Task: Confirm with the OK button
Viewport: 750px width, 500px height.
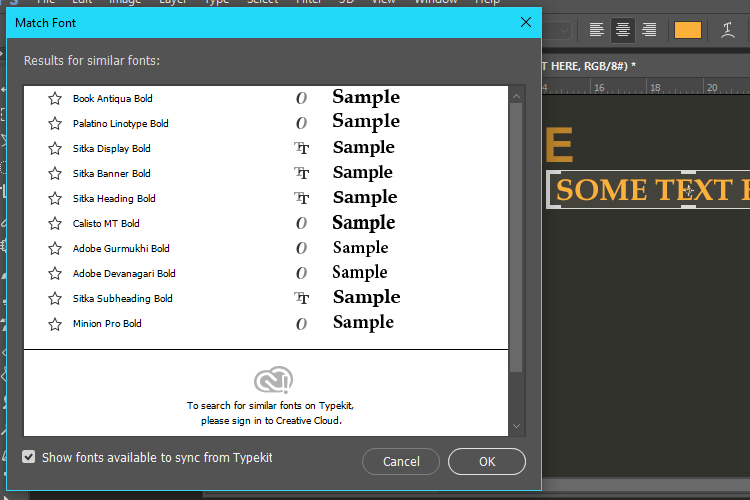Action: click(487, 462)
